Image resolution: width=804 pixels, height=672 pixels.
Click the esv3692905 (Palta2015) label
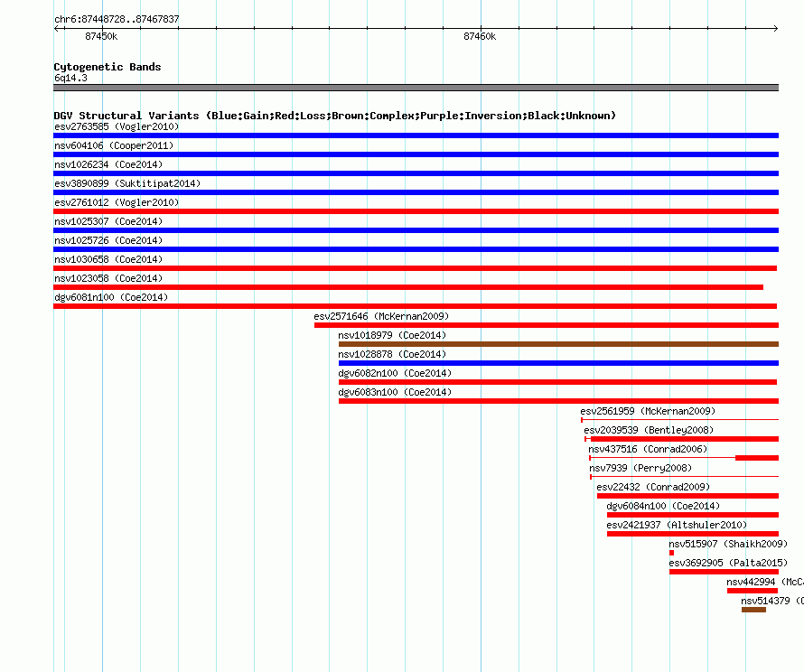click(x=728, y=563)
